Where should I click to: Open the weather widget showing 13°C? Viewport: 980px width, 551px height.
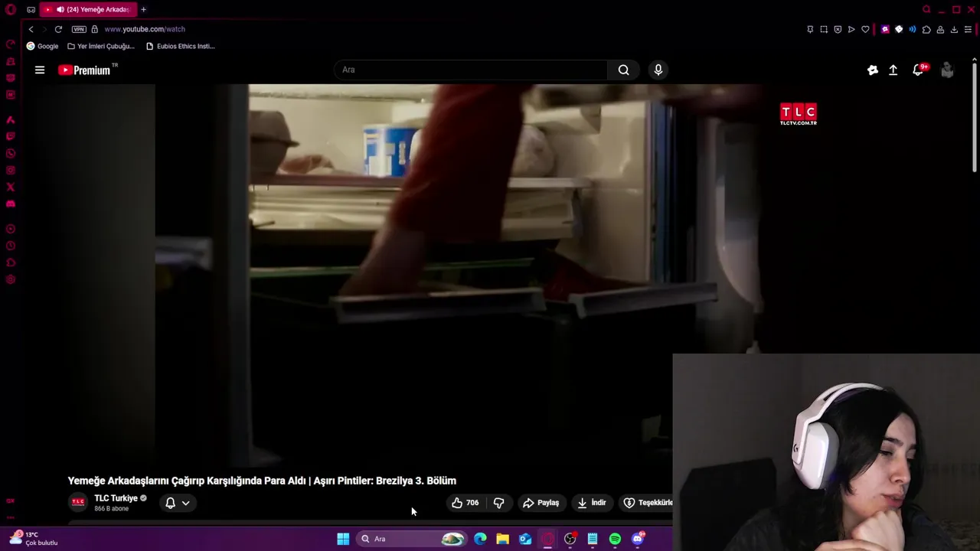[34, 539]
